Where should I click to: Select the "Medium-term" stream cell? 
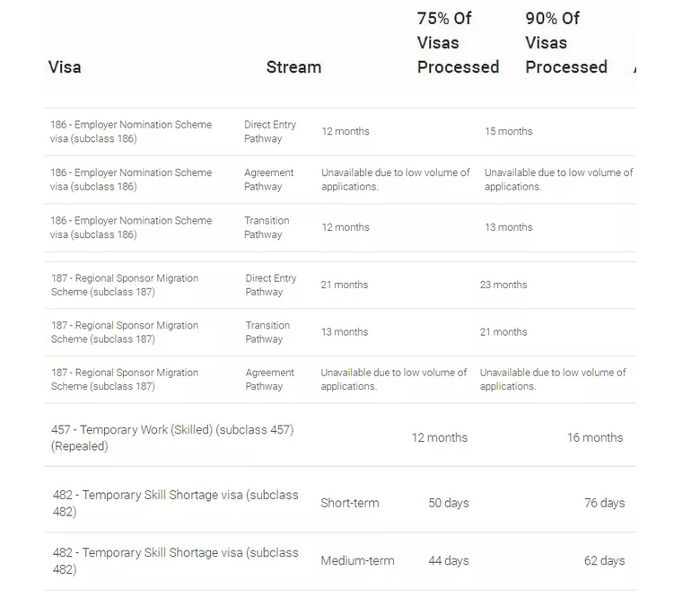(357, 560)
